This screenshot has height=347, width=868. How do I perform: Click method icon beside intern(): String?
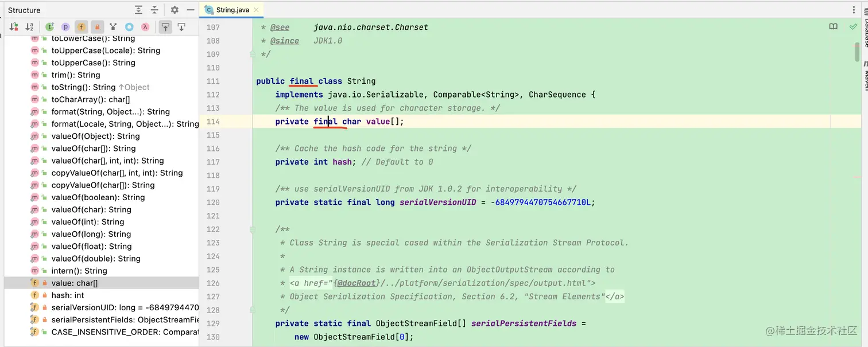tap(34, 271)
